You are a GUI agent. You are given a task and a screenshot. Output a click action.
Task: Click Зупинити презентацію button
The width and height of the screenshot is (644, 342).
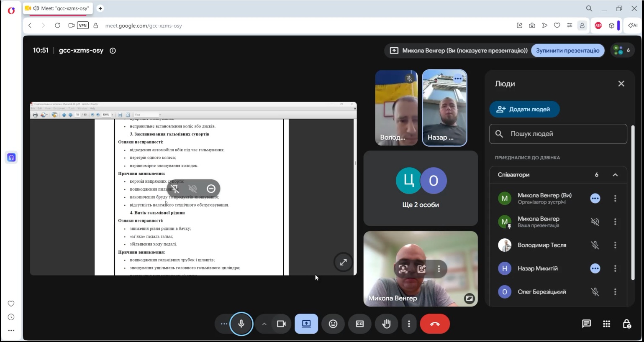pyautogui.click(x=567, y=51)
